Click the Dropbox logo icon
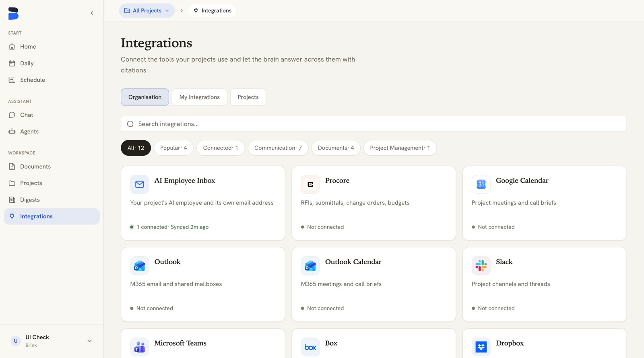The height and width of the screenshot is (358, 644). 481,347
